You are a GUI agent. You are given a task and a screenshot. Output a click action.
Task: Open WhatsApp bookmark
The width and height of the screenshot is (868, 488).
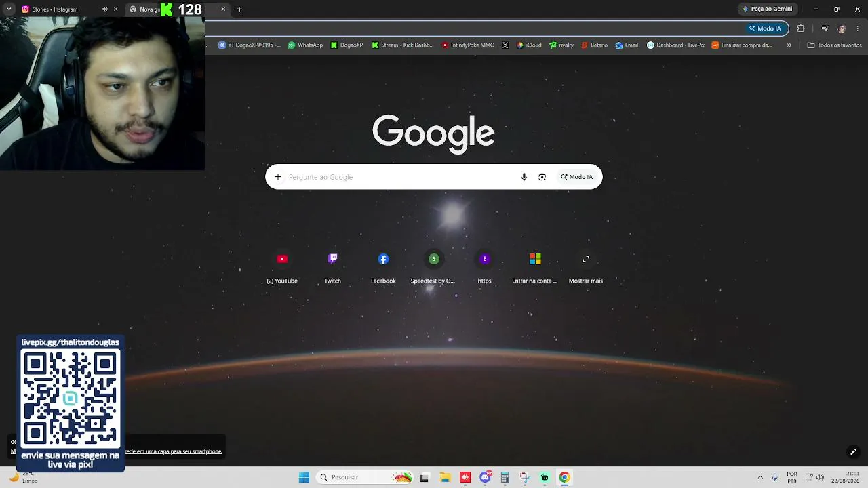pos(305,45)
